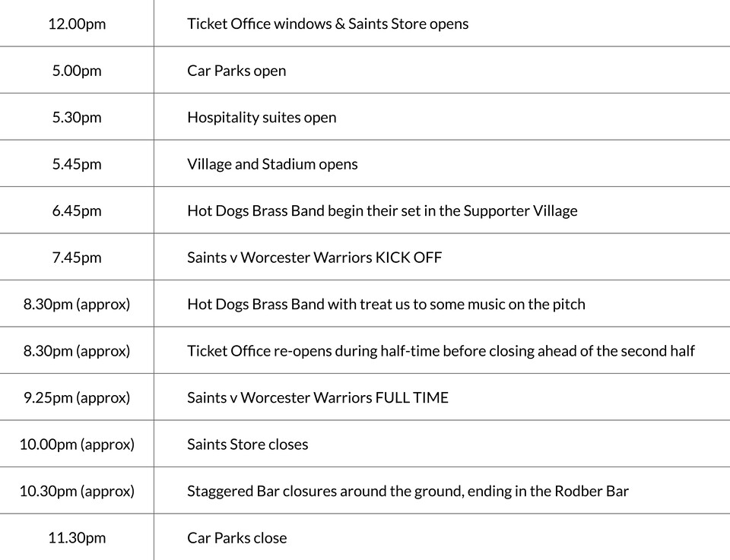Viewport: 730px width, 560px height.
Task: Click the Car Parks close entry
Action: click(237, 538)
